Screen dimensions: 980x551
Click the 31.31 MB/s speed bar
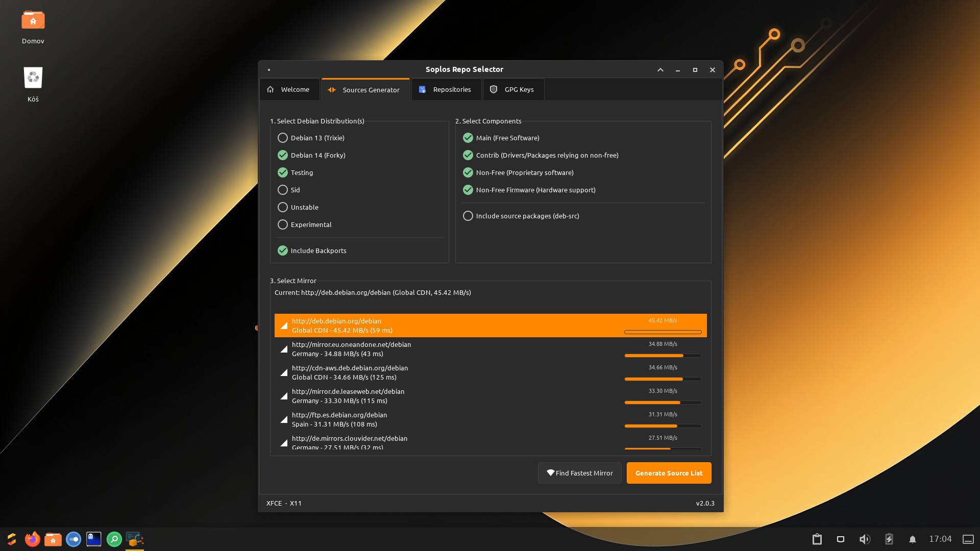click(x=663, y=426)
